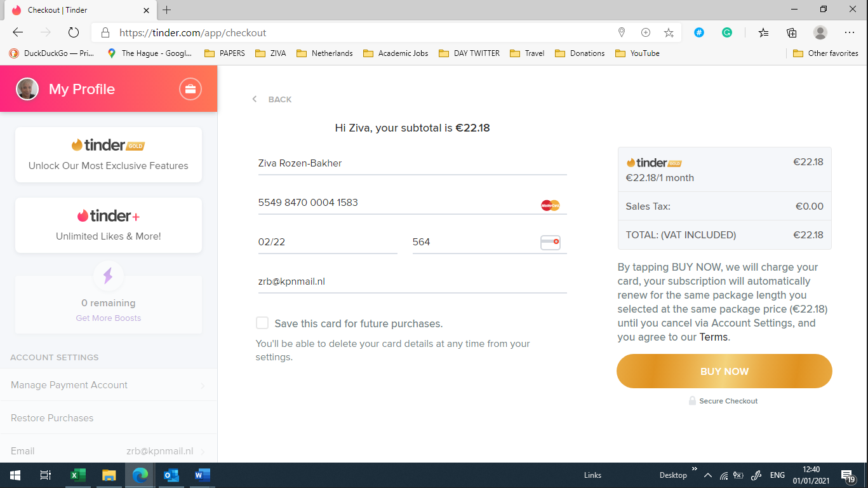868x488 pixels.
Task: Open the Donations bookmark folder
Action: [580, 53]
